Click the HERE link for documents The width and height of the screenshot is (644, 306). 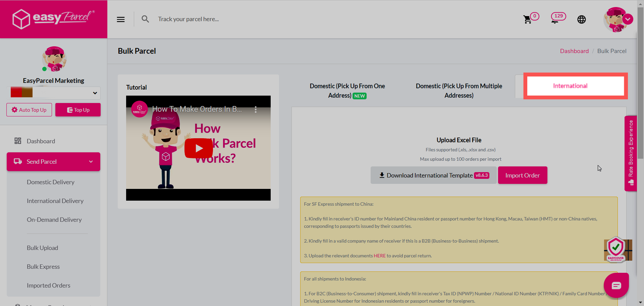[380, 256]
